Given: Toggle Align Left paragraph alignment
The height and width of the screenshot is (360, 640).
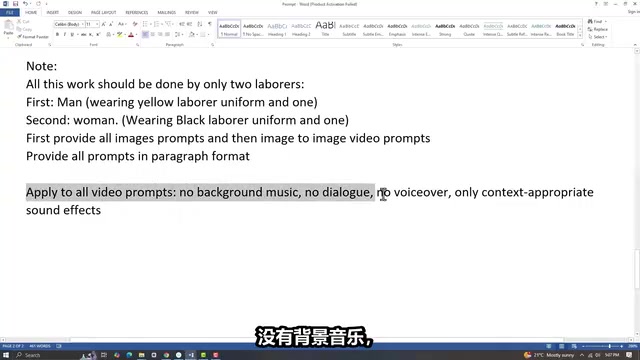Looking at the screenshot, I should click(145, 35).
